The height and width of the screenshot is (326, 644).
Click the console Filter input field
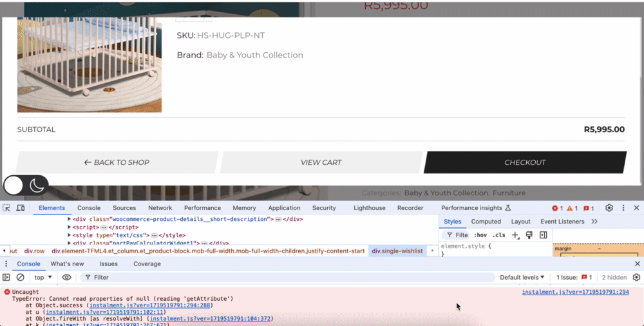click(x=287, y=278)
